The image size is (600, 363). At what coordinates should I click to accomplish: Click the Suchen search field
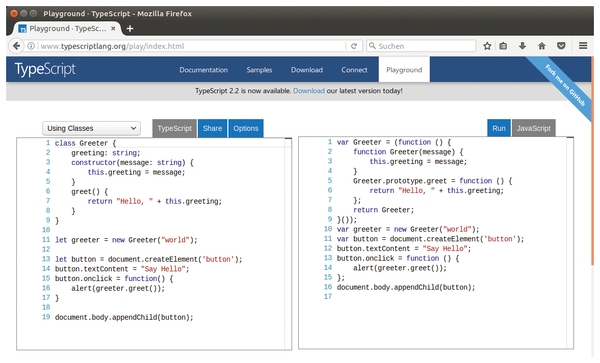[421, 46]
